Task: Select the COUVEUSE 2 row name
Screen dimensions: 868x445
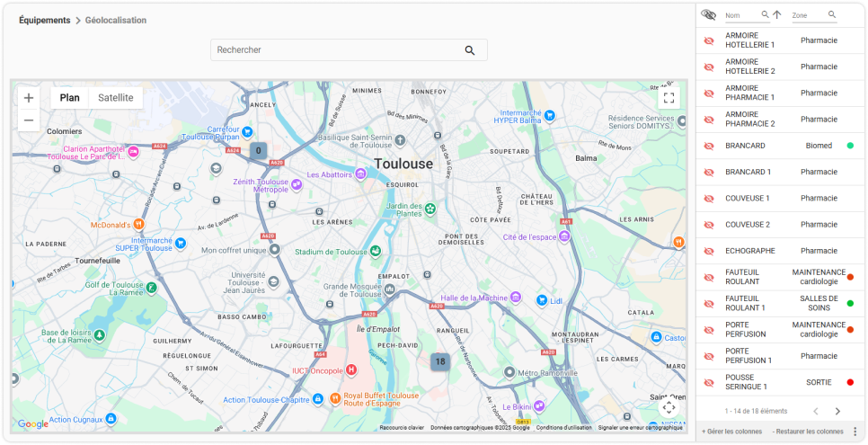Action: click(x=748, y=225)
